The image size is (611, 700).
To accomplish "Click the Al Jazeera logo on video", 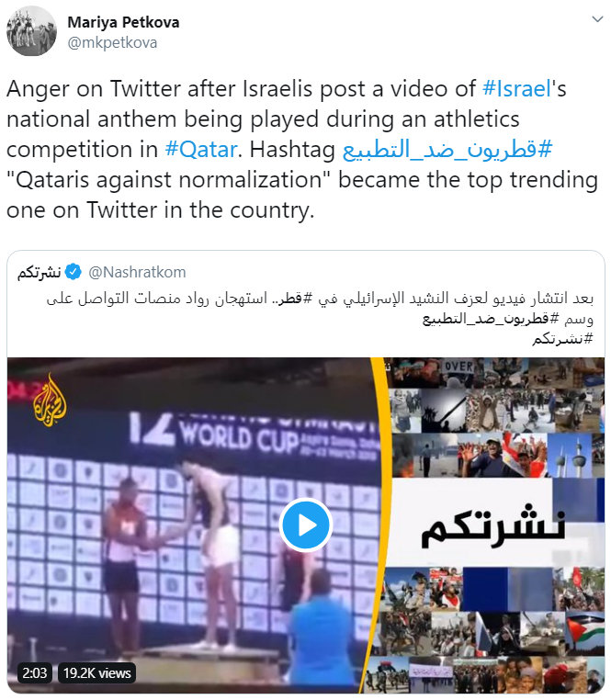I will 50,400.
